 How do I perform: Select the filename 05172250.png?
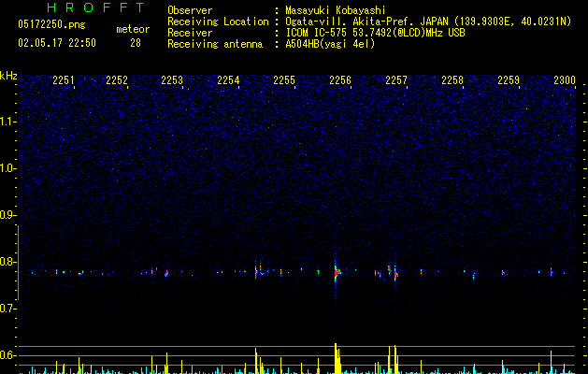(51, 25)
